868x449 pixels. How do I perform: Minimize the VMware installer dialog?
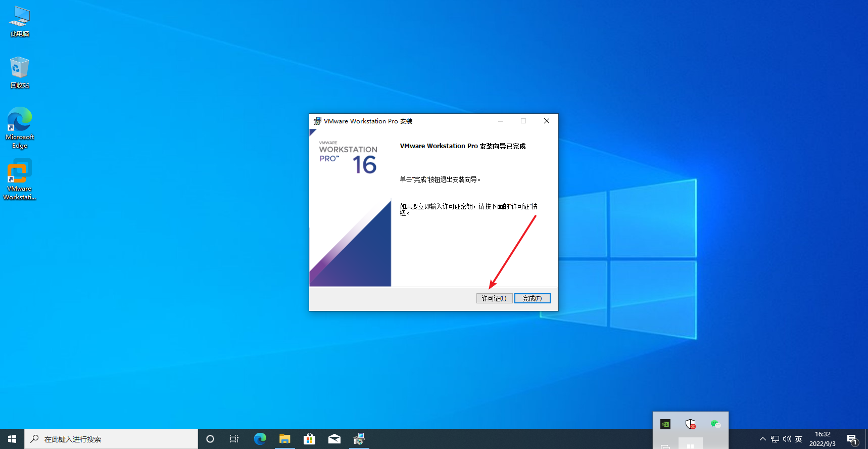[x=501, y=121]
